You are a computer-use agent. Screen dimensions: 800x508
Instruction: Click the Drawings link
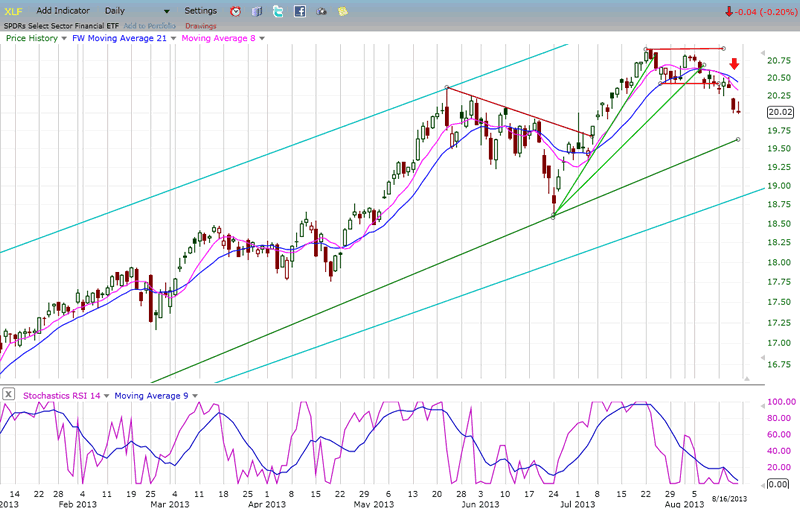(x=200, y=24)
